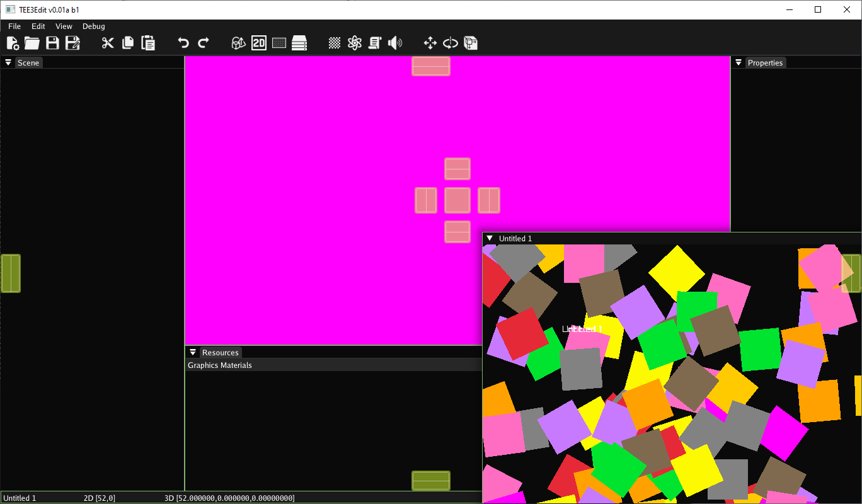This screenshot has height=504, width=862.
Task: Select the Move tool in the toolbar
Action: [x=430, y=43]
